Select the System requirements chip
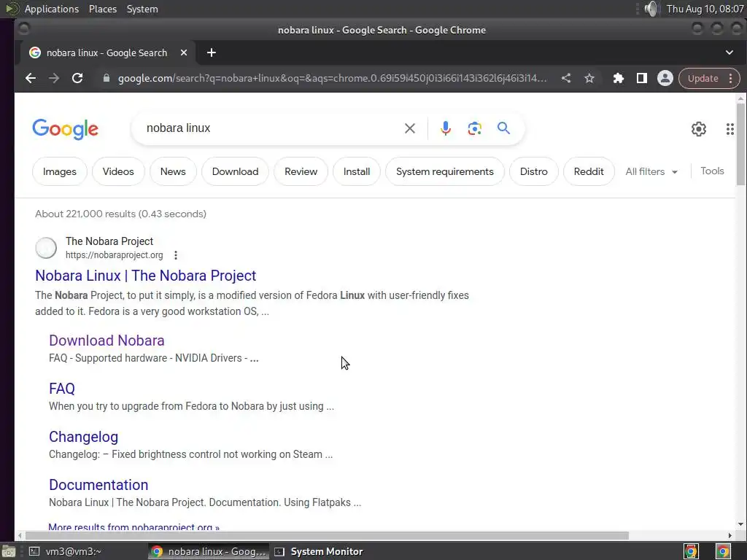Viewport: 747px width, 560px height. [x=444, y=171]
